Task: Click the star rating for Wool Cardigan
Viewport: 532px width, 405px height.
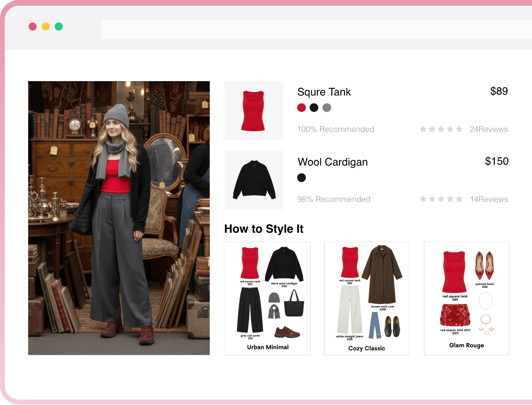Action: [x=441, y=199]
